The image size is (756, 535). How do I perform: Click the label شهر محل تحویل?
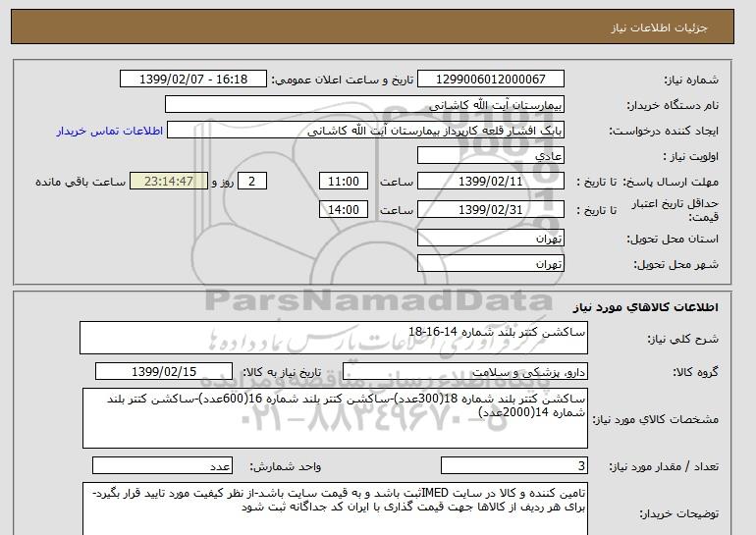[675, 264]
